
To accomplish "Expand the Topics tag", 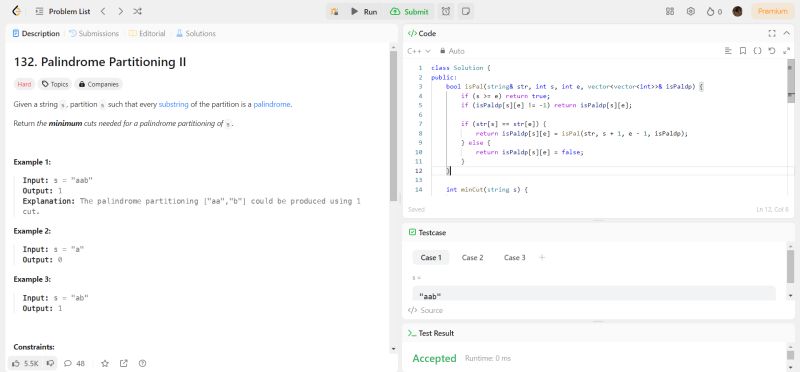I will 55,84.
